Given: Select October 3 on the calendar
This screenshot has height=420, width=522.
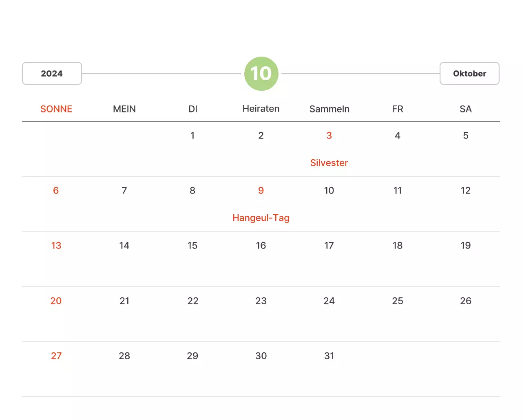Looking at the screenshot, I should click(x=329, y=136).
